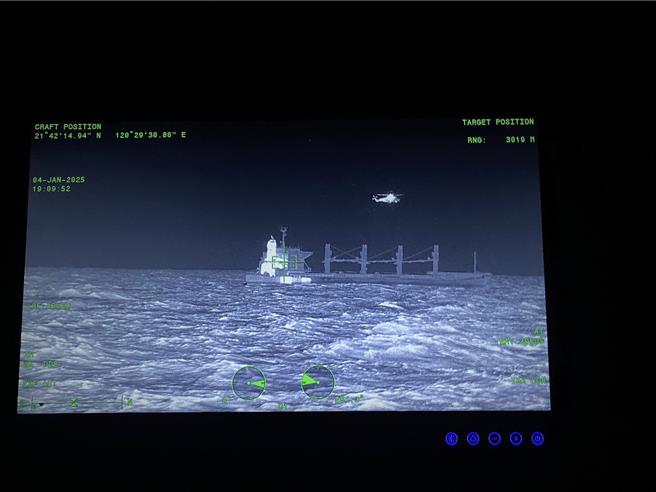The width and height of the screenshot is (656, 492).
Task: Click the helicopter flying above the cargo ship
Action: (x=387, y=197)
